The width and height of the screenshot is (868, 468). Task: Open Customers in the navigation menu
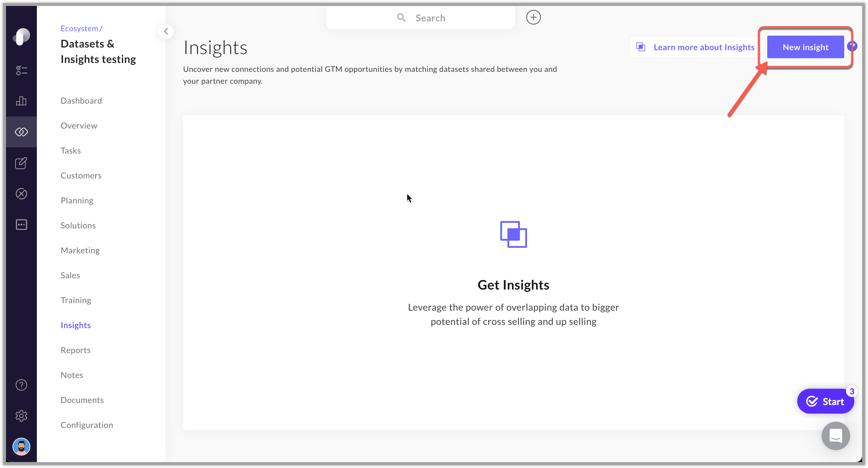81,175
